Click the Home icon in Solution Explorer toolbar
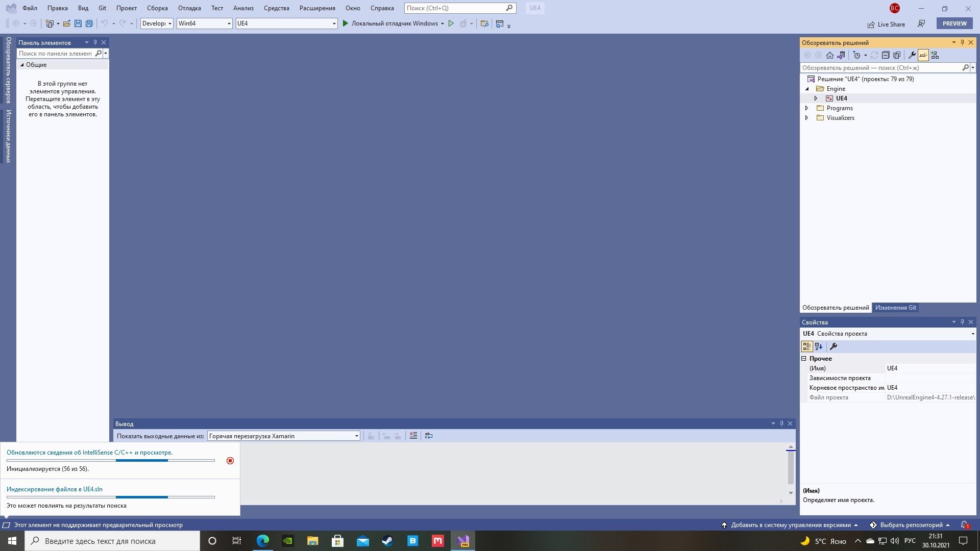The height and width of the screenshot is (551, 980). [x=829, y=55]
